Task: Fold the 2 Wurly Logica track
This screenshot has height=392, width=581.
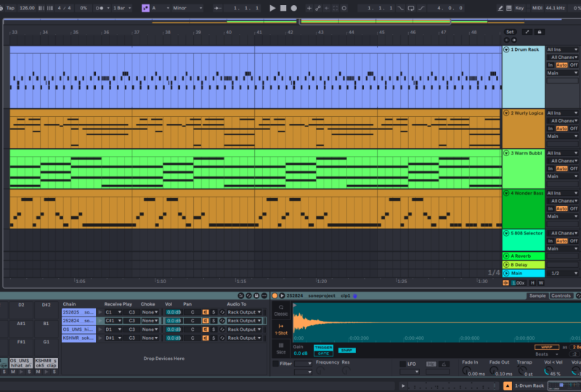Action: pyautogui.click(x=506, y=113)
